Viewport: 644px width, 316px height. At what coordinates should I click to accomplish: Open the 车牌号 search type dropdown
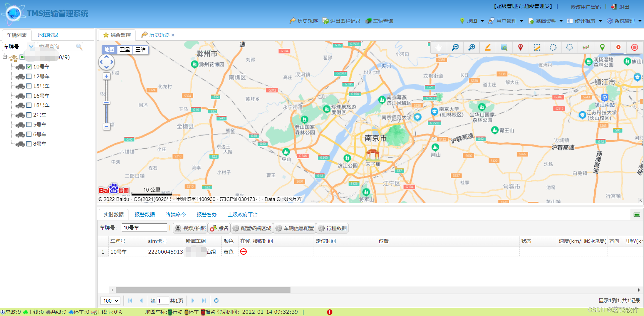click(x=31, y=47)
